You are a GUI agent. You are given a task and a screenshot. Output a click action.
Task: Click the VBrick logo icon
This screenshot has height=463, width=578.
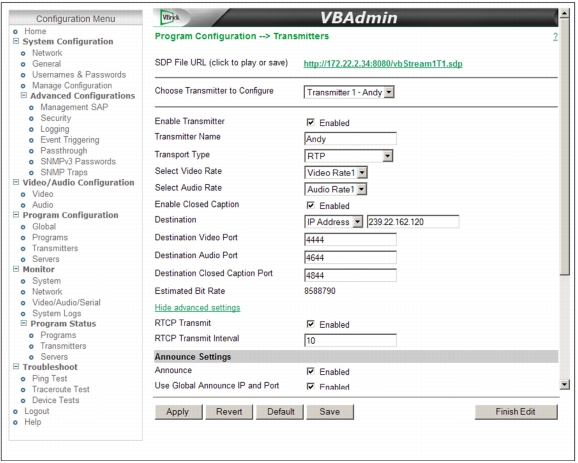(x=170, y=17)
